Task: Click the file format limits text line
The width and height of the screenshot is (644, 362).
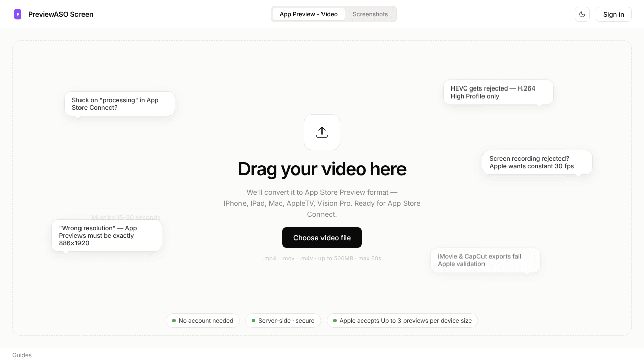Action: [x=322, y=258]
